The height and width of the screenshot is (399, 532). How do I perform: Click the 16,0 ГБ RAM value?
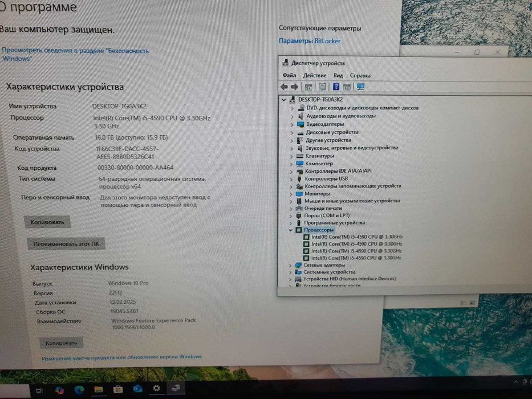131,137
